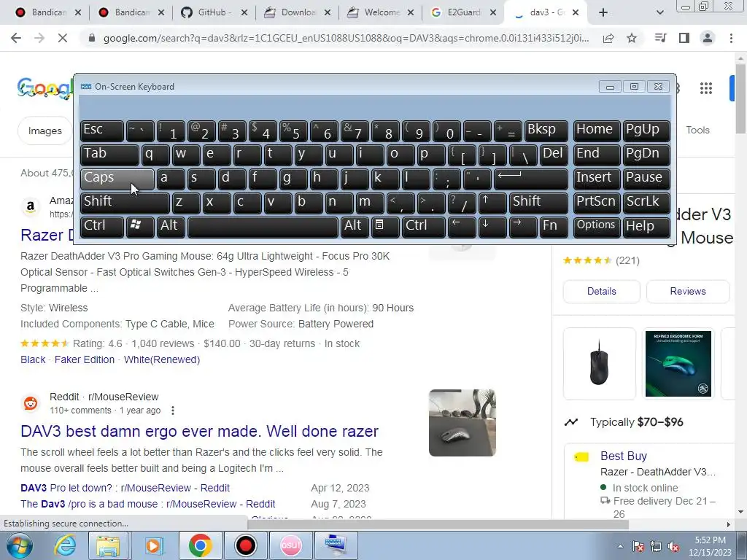Screen dimensions: 747x560
Task: Click the Chrome back arrow
Action: click(16, 38)
